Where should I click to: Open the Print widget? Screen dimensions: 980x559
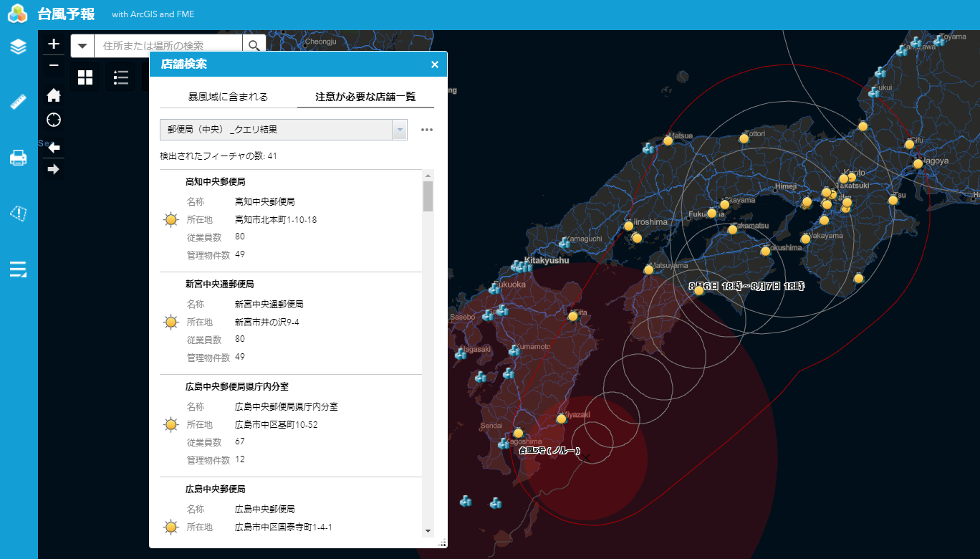pos(17,158)
